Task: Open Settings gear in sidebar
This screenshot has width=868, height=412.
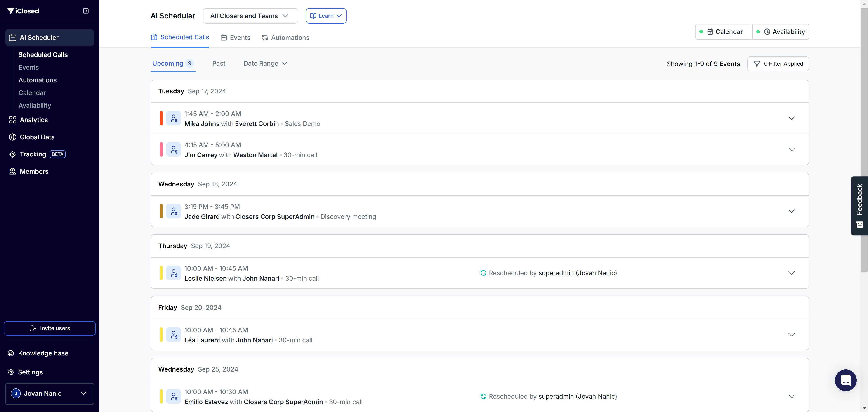Action: [11, 372]
